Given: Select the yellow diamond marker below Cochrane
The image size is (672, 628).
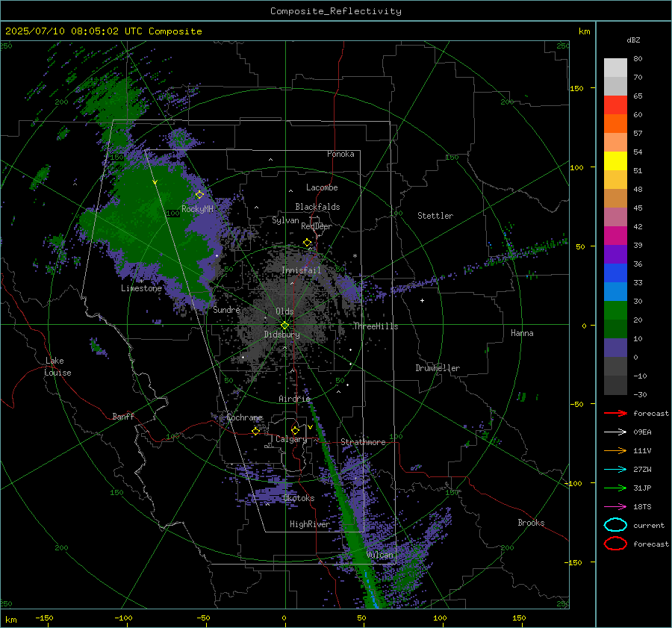Looking at the screenshot, I should [x=256, y=431].
